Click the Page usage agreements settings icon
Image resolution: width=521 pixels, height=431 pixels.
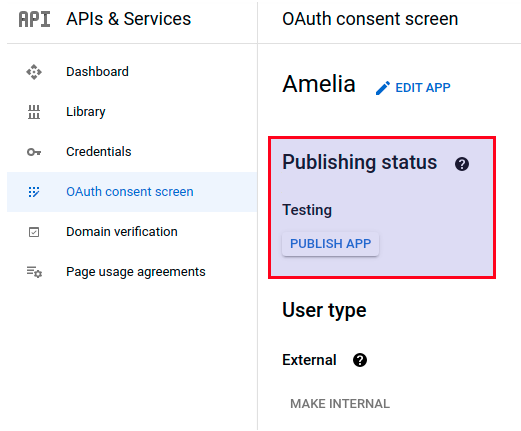[x=34, y=272]
